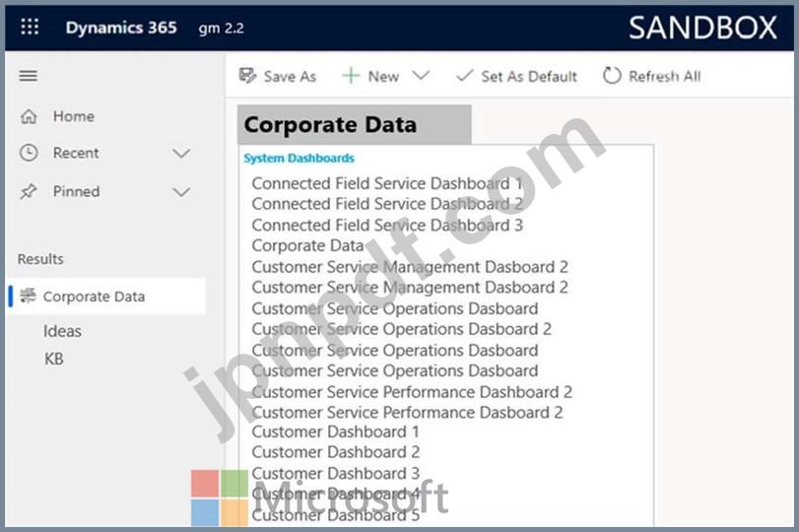This screenshot has width=799, height=532.
Task: Go to Home in the sidebar
Action: click(x=73, y=116)
